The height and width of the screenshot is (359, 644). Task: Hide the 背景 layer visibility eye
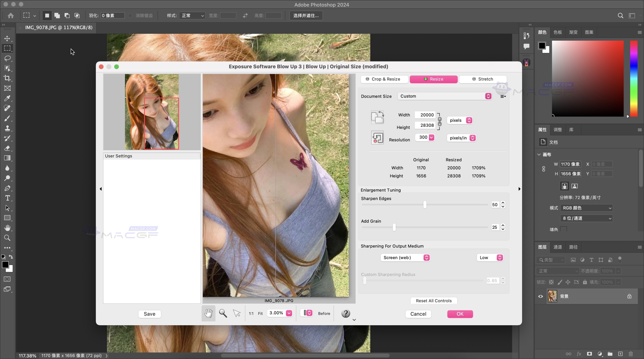coord(541,296)
